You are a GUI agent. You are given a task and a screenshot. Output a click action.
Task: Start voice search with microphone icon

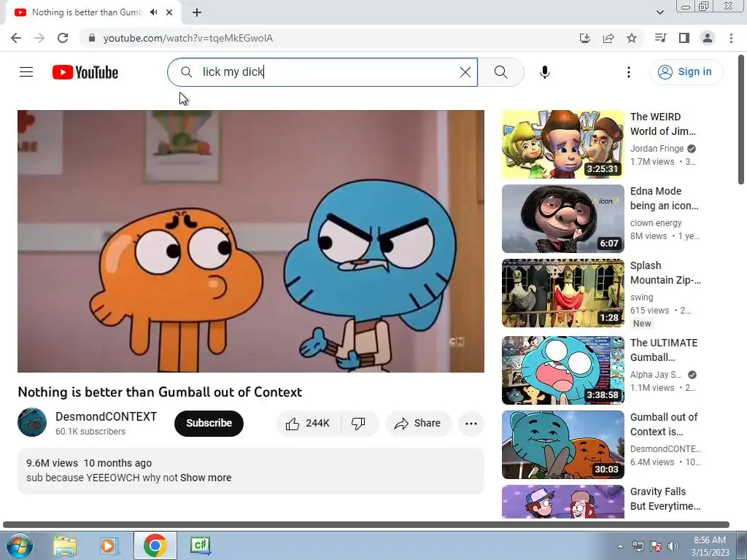click(x=544, y=72)
